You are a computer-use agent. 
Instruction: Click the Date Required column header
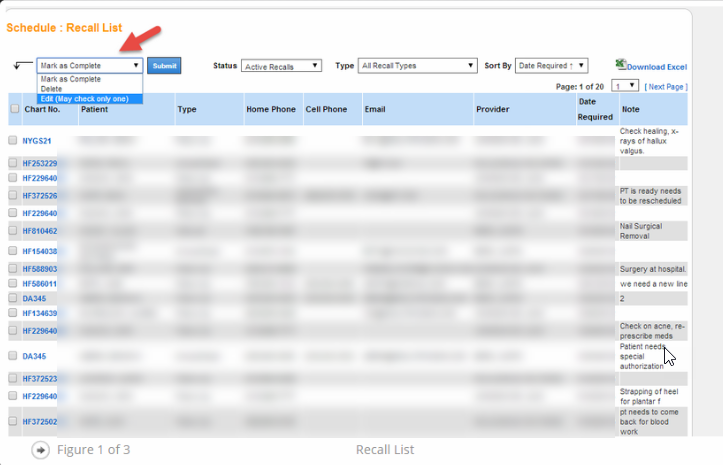[x=595, y=109]
